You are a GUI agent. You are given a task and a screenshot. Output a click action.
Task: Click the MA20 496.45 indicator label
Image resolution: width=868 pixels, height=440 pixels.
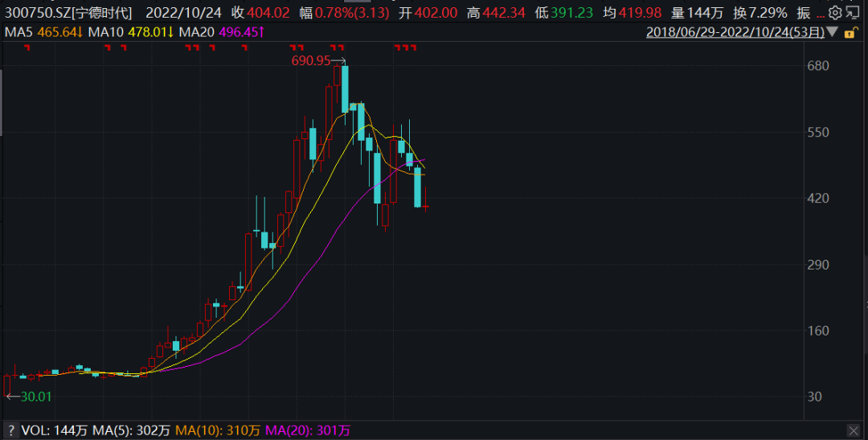tap(223, 33)
